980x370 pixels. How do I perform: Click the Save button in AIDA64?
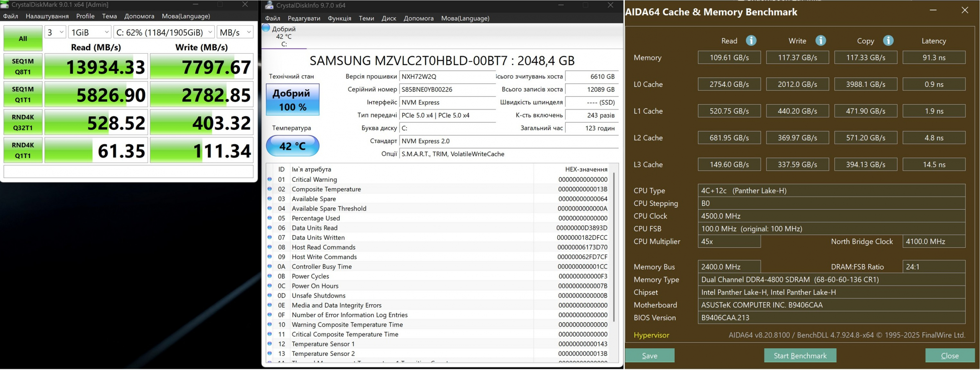pos(649,355)
